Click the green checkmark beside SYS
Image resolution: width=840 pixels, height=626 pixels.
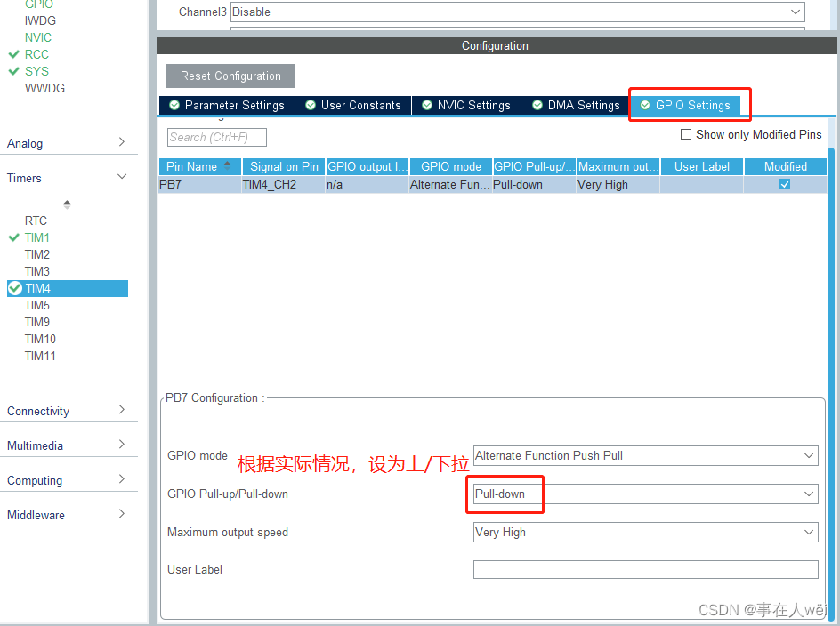(14, 71)
